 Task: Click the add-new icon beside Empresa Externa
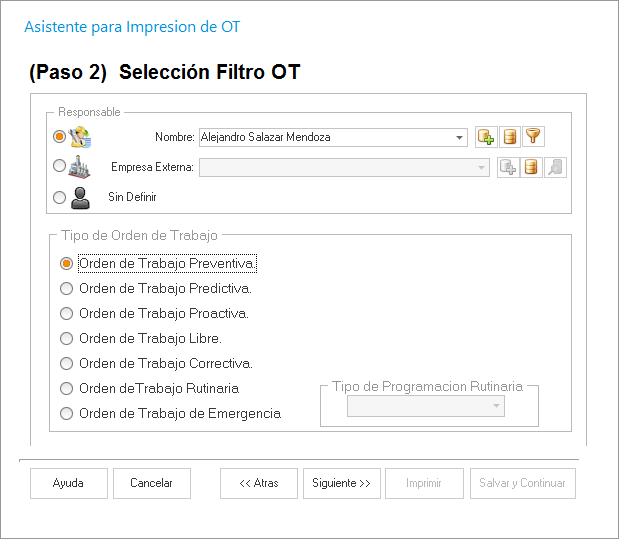[508, 167]
